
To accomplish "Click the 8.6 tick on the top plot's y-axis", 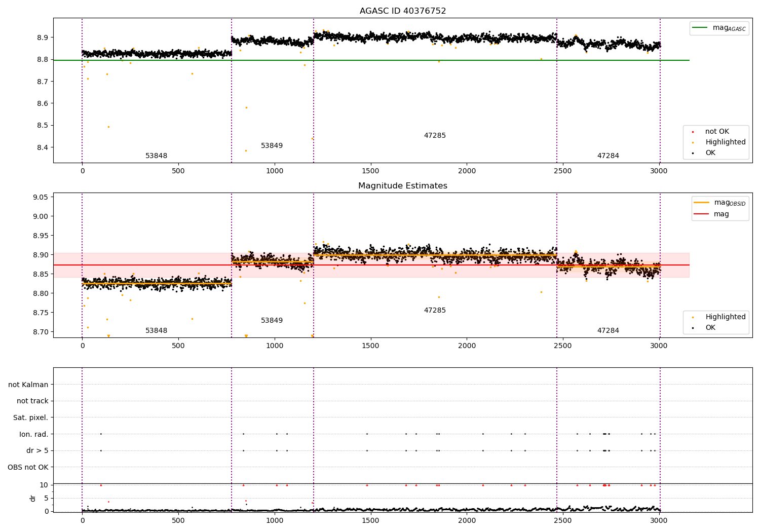I will click(x=43, y=104).
